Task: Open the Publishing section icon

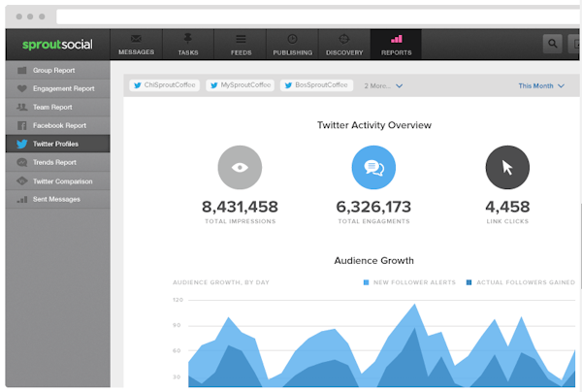Action: pos(292,39)
